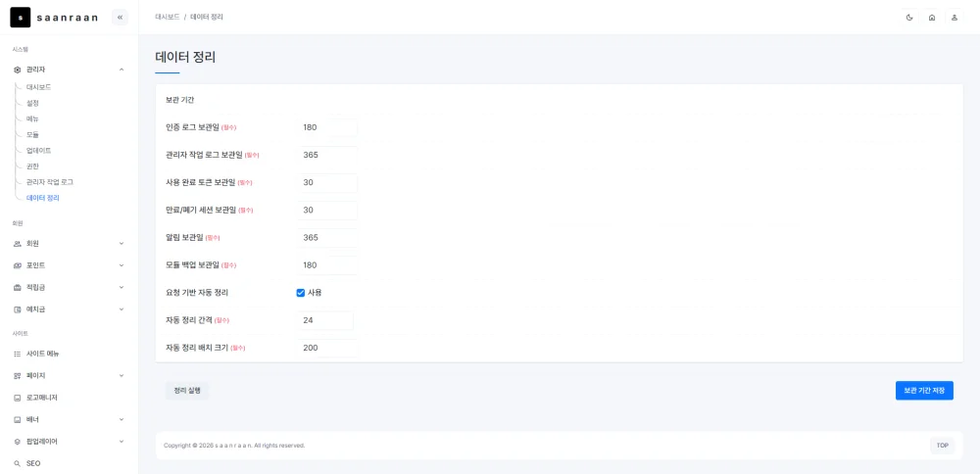
Task: Select 데이터 정리 in the sidebar
Action: [43, 198]
